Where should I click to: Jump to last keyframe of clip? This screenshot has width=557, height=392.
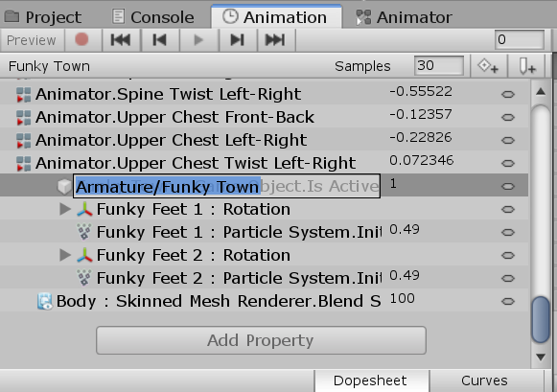[x=275, y=39]
